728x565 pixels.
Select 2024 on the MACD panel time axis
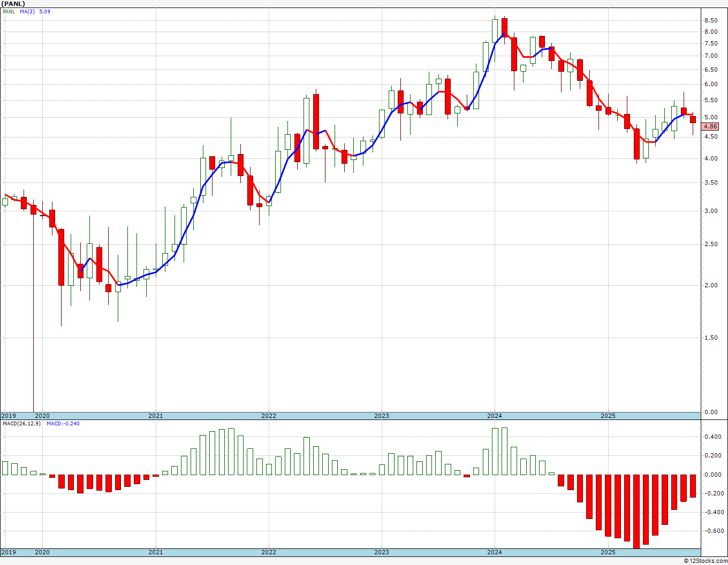(x=494, y=552)
